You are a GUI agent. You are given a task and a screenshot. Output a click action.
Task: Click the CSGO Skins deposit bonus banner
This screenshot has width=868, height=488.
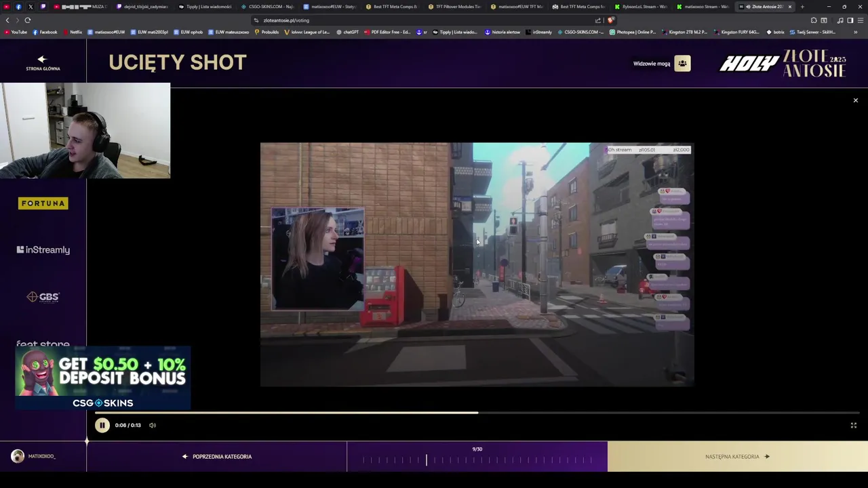click(103, 378)
